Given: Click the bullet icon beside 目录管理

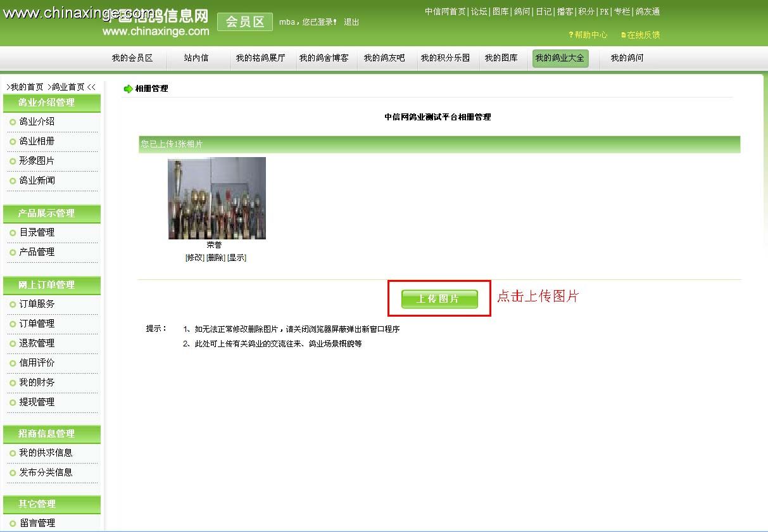Looking at the screenshot, I should click(13, 232).
